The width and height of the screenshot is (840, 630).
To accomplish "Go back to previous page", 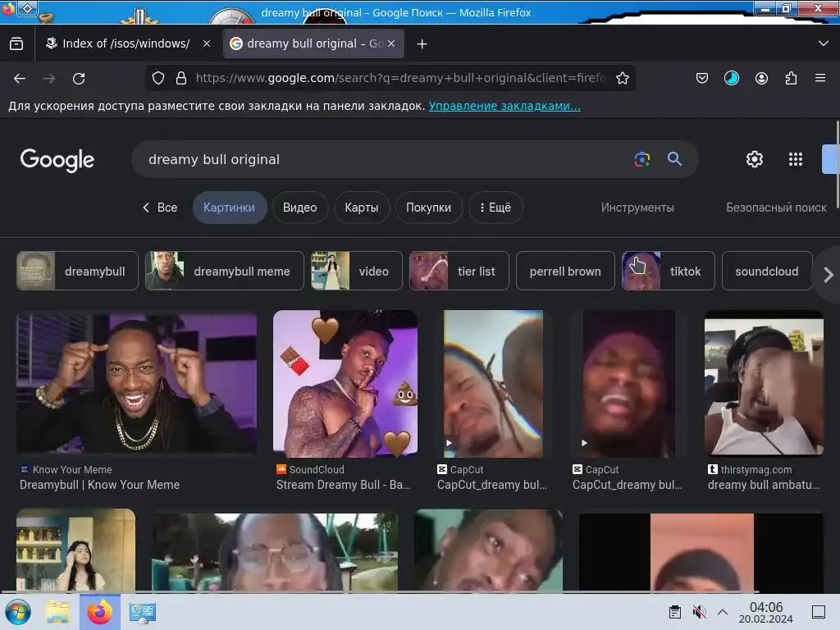I will (x=20, y=78).
